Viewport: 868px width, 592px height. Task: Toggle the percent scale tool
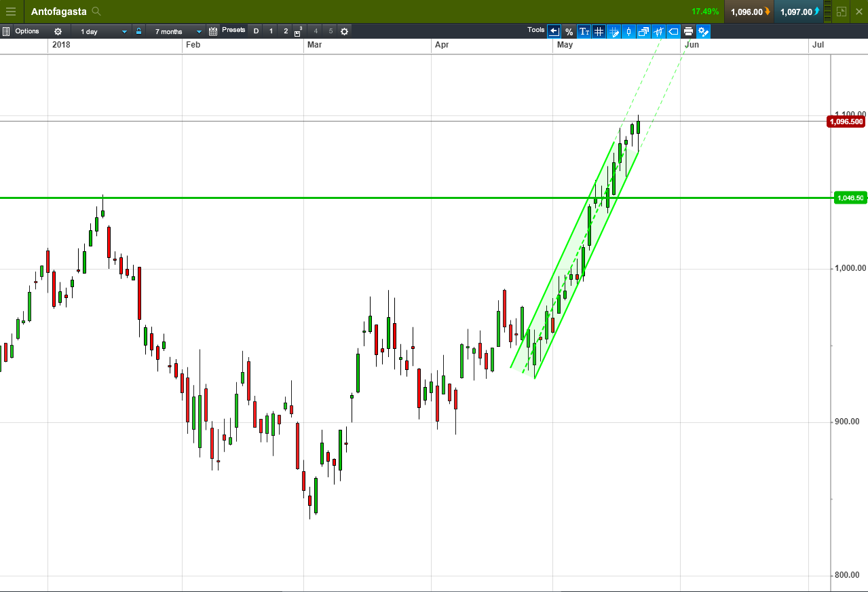coord(569,31)
